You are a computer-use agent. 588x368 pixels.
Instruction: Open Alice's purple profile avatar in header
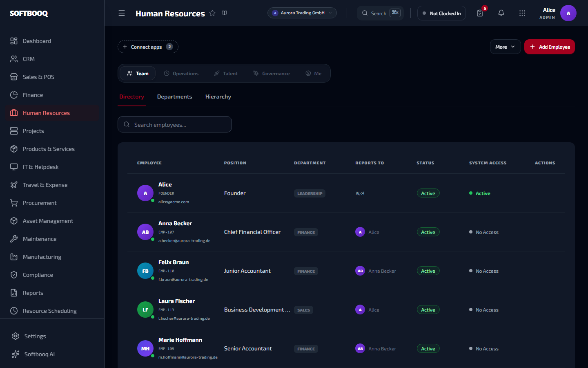coord(568,13)
